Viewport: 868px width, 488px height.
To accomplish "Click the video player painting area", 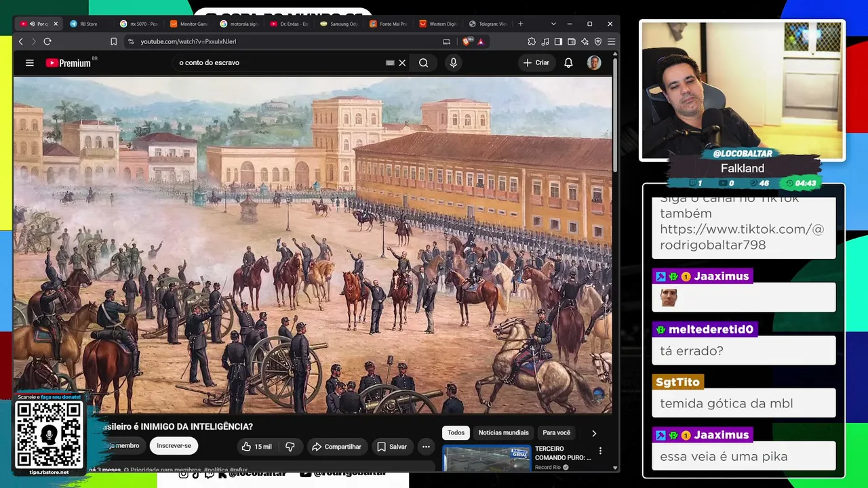I will click(x=313, y=245).
